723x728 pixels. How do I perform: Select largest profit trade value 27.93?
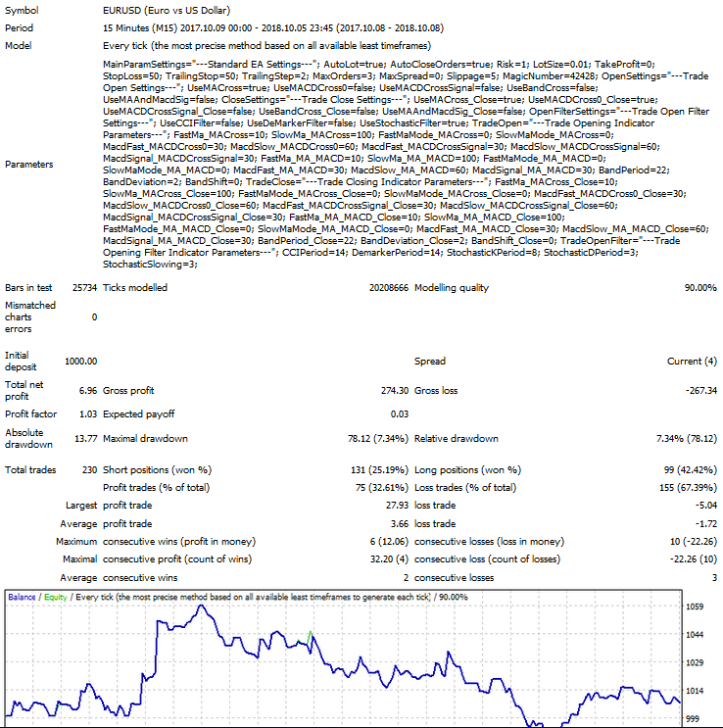[x=397, y=506]
